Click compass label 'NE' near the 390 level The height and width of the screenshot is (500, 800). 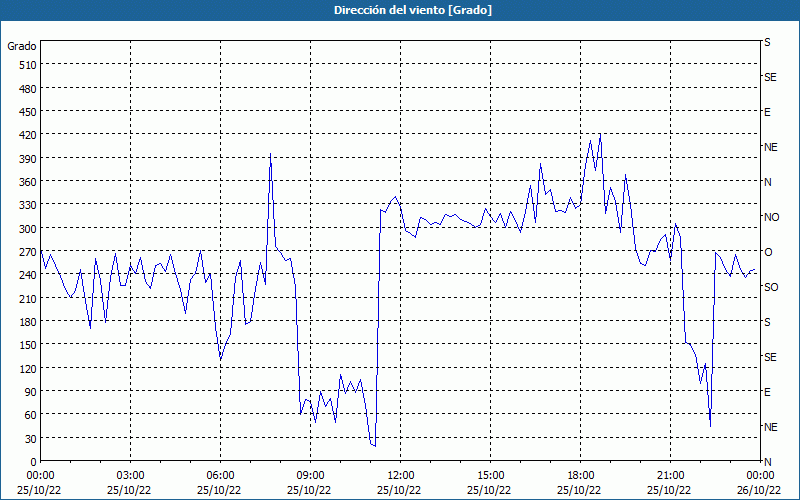(x=770, y=147)
